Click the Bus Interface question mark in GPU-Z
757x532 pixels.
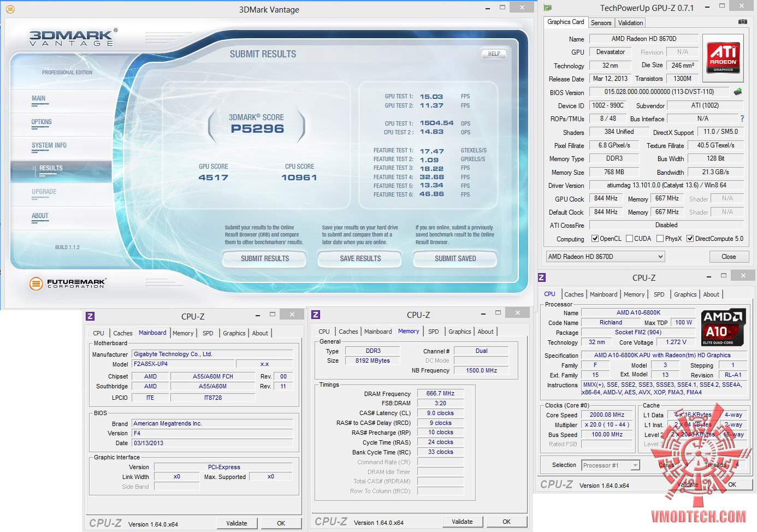click(742, 119)
